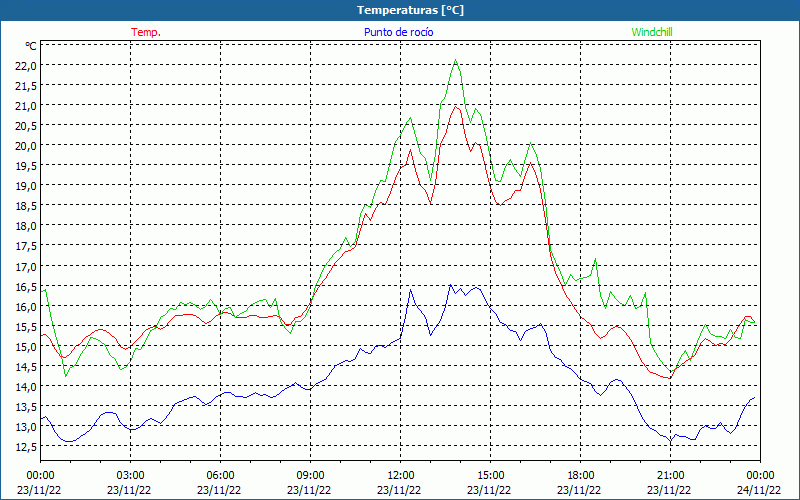Image resolution: width=800 pixels, height=500 pixels.
Task: Click the 18:00 time axis label
Action: (x=581, y=476)
